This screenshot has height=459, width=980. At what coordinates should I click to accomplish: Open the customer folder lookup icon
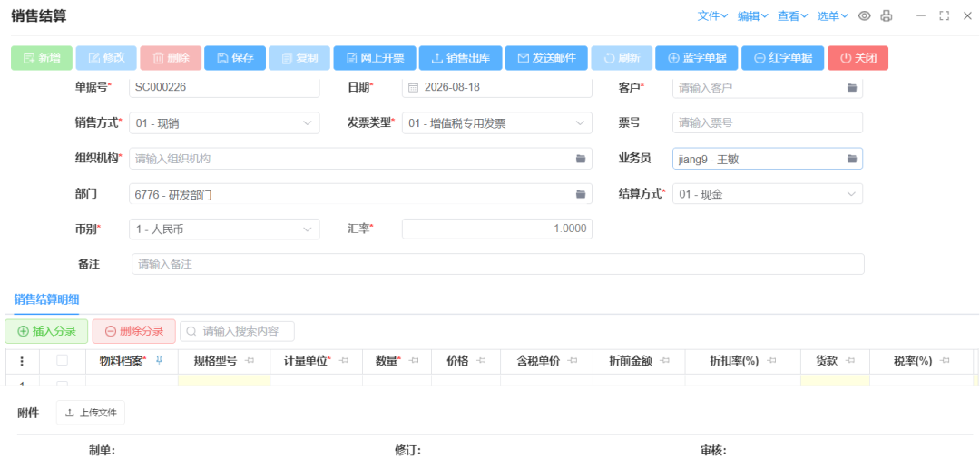(851, 88)
